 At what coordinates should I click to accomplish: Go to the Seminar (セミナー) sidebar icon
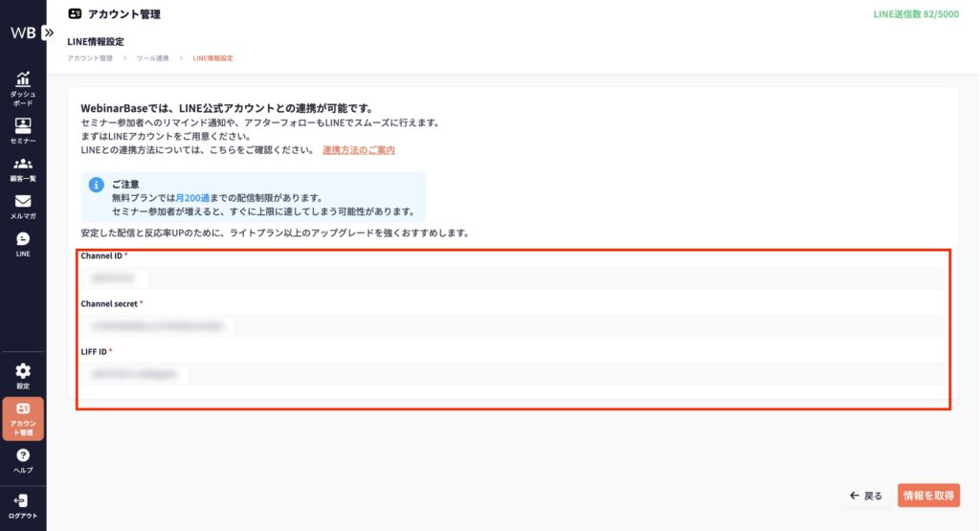[23, 126]
